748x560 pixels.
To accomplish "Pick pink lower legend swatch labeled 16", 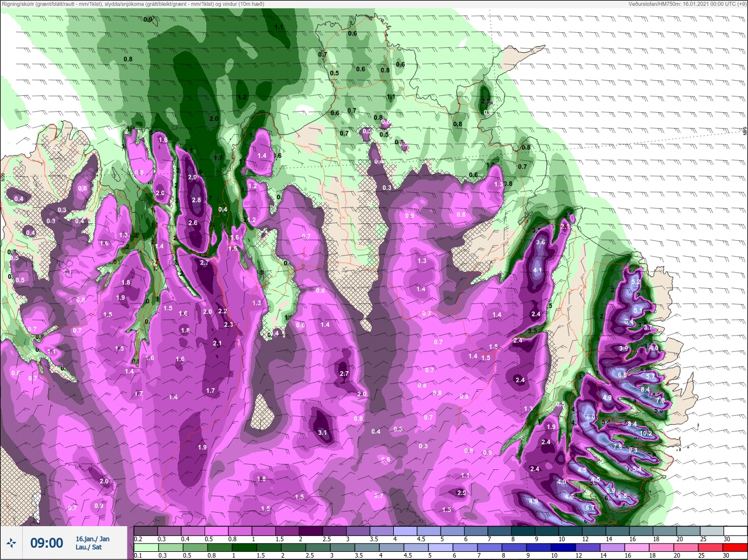I will click(637, 548).
